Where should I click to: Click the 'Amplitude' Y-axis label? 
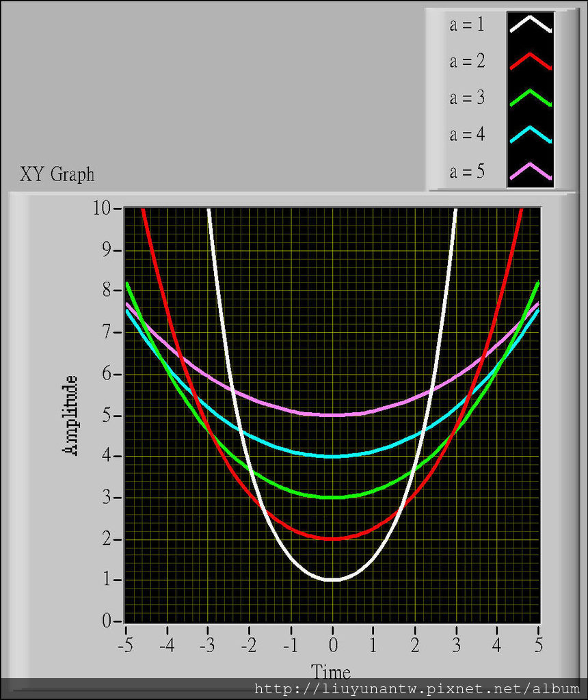70,415
